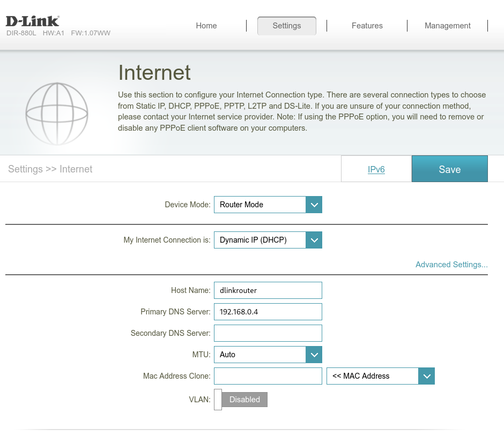Click the Internet Connection dropdown chevron
The image size is (504, 436).
pyautogui.click(x=314, y=240)
